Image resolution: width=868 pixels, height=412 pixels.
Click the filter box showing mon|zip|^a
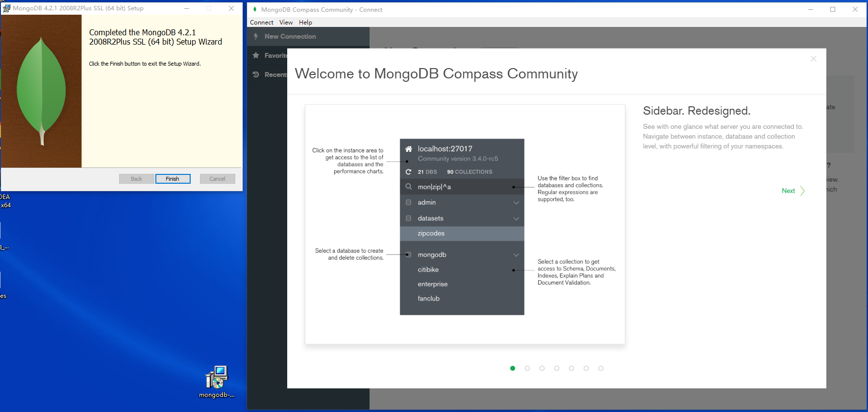[462, 187]
